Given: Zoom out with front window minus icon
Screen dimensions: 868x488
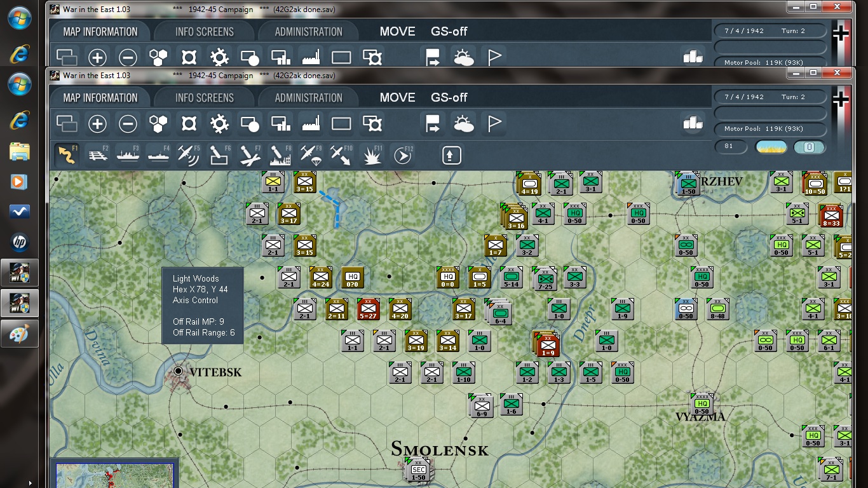Looking at the screenshot, I should (x=128, y=123).
